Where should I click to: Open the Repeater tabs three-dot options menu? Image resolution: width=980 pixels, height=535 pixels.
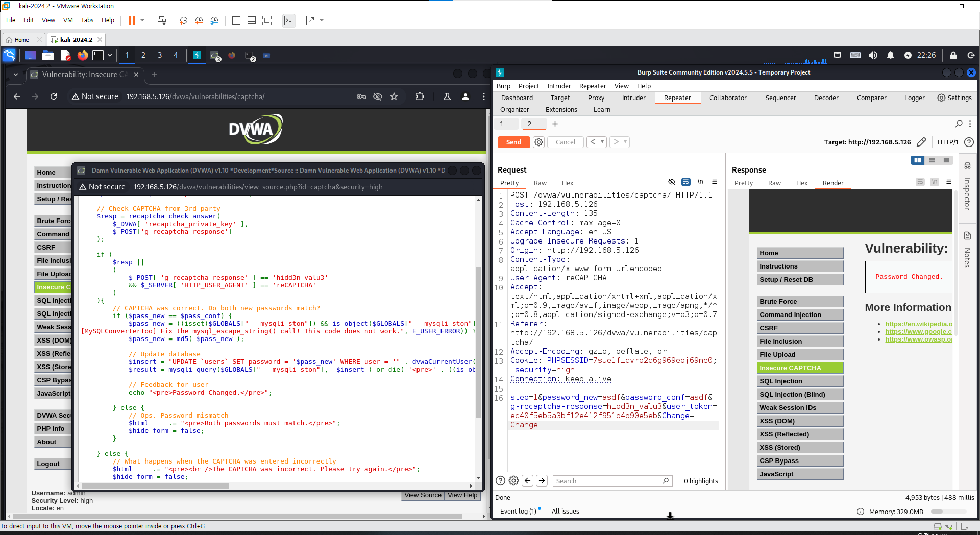970,124
